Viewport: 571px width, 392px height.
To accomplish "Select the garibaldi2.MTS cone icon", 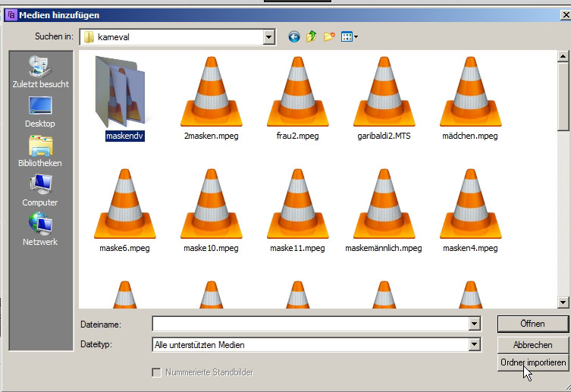I will pos(384,91).
